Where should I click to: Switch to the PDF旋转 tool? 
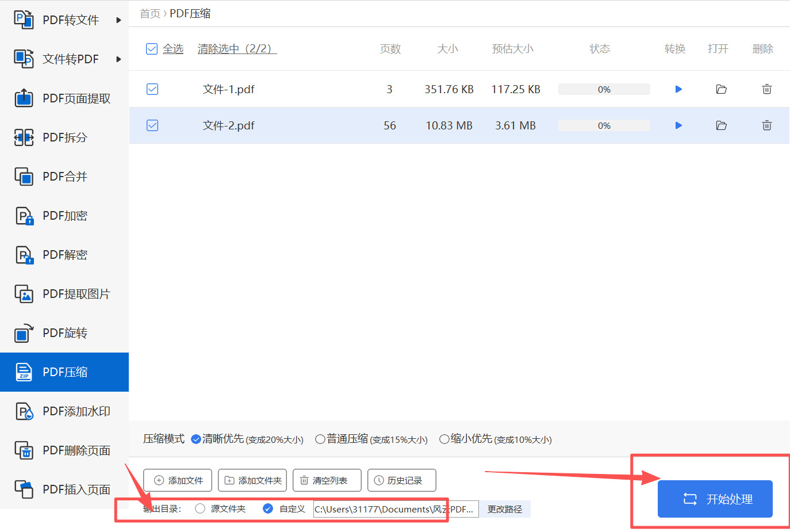62,333
